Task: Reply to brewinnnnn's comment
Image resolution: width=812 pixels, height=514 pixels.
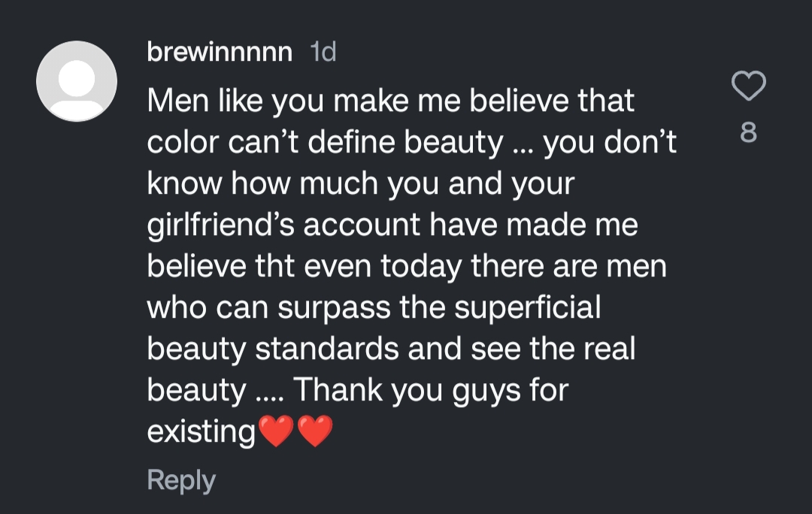Action: [181, 480]
